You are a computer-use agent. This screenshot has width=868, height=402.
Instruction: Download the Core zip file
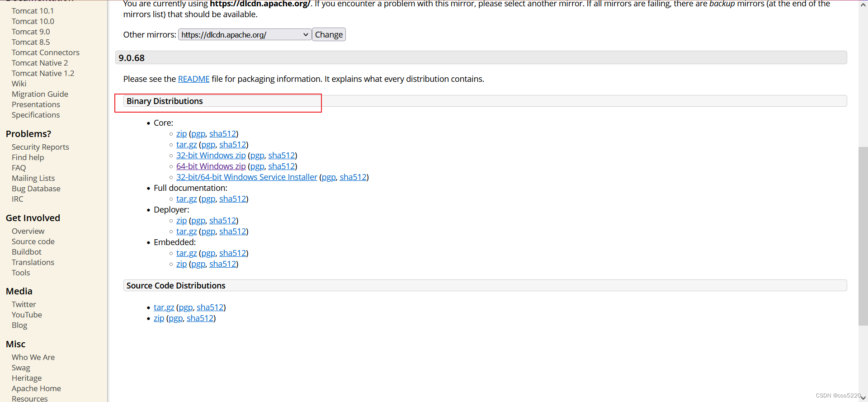181,134
